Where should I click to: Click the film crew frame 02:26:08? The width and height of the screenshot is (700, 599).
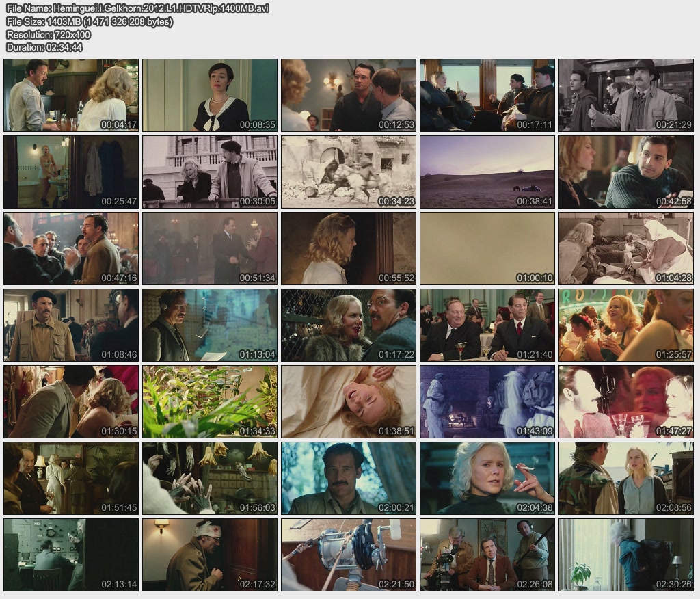click(x=487, y=555)
